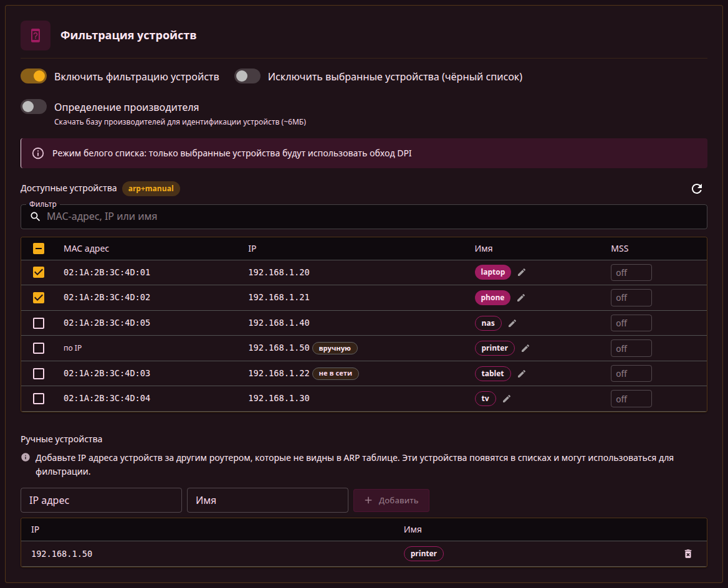This screenshot has width=728, height=588.
Task: Click pencil icon next to printer
Action: (525, 348)
